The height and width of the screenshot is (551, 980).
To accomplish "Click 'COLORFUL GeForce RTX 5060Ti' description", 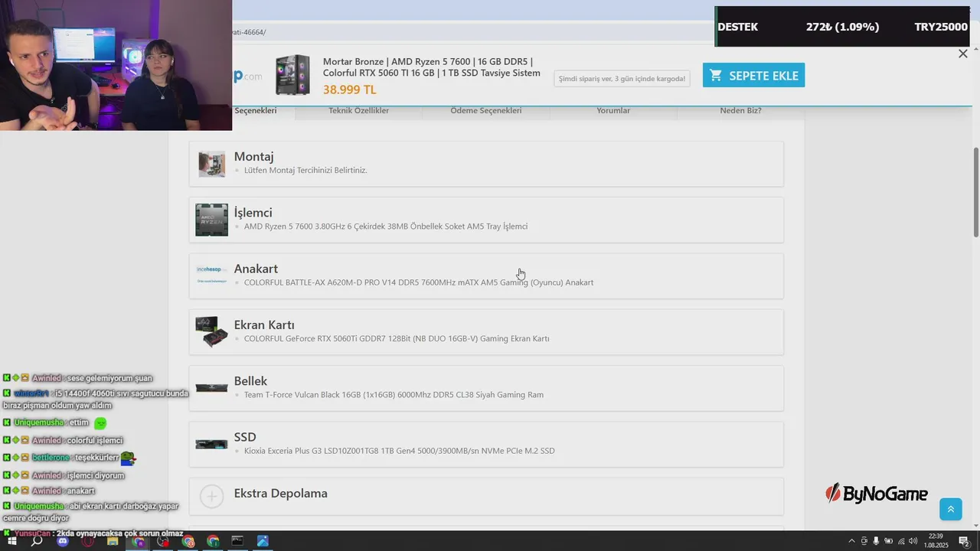I will pyautogui.click(x=397, y=338).
